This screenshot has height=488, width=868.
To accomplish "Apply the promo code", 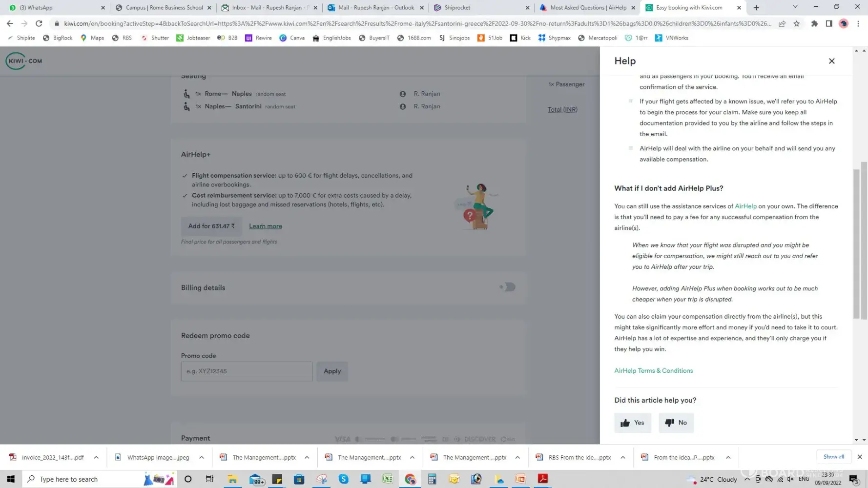I will 332,371.
